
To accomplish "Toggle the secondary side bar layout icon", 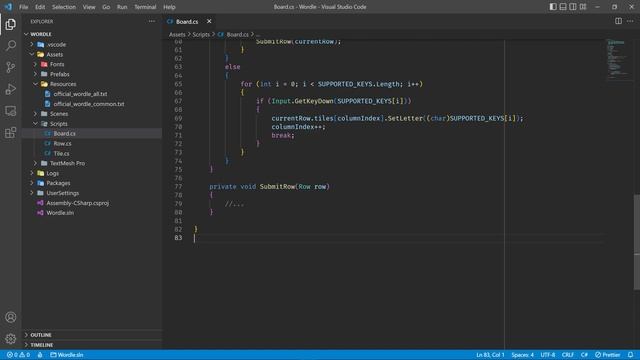I will point(573,7).
